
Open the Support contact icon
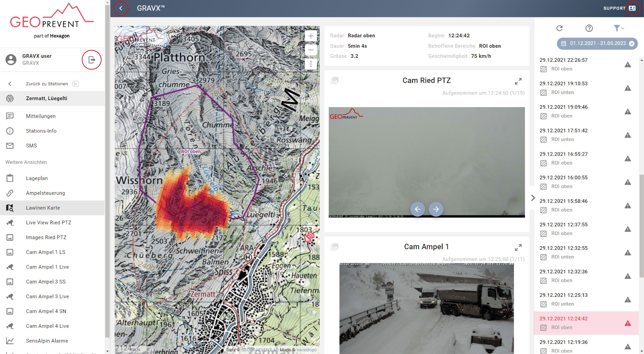coord(632,8)
